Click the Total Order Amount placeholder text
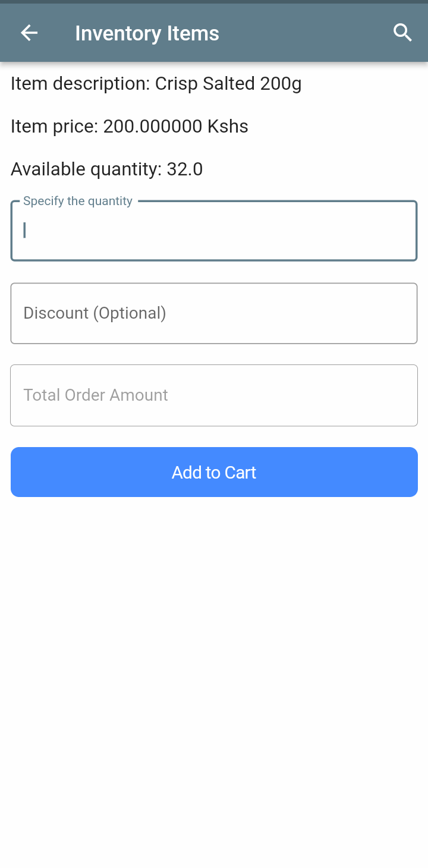 pyautogui.click(x=96, y=395)
